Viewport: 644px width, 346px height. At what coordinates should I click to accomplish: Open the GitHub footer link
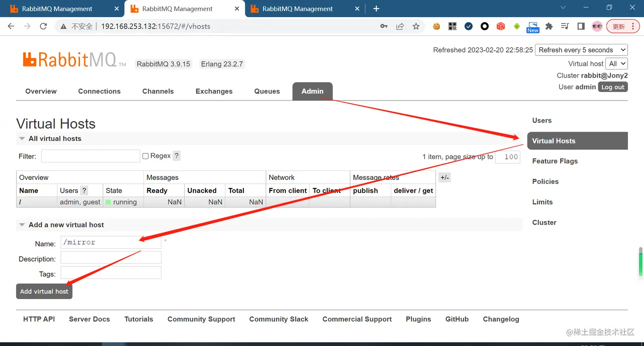[457, 319]
